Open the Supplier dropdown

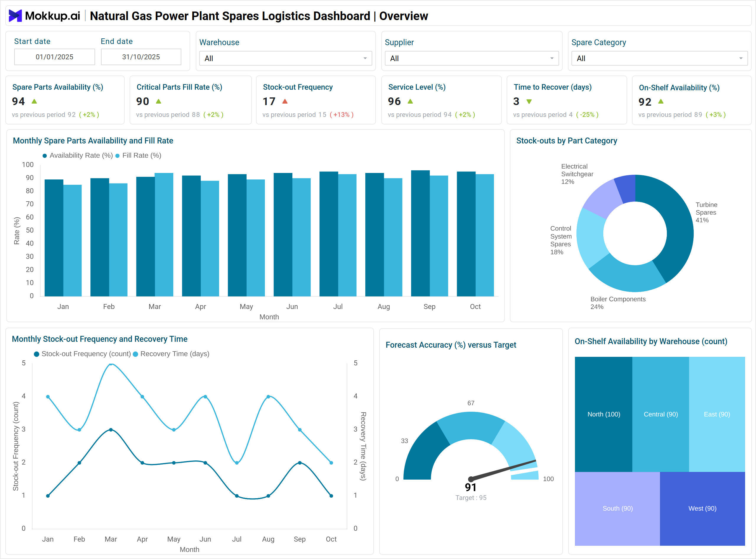pos(472,58)
